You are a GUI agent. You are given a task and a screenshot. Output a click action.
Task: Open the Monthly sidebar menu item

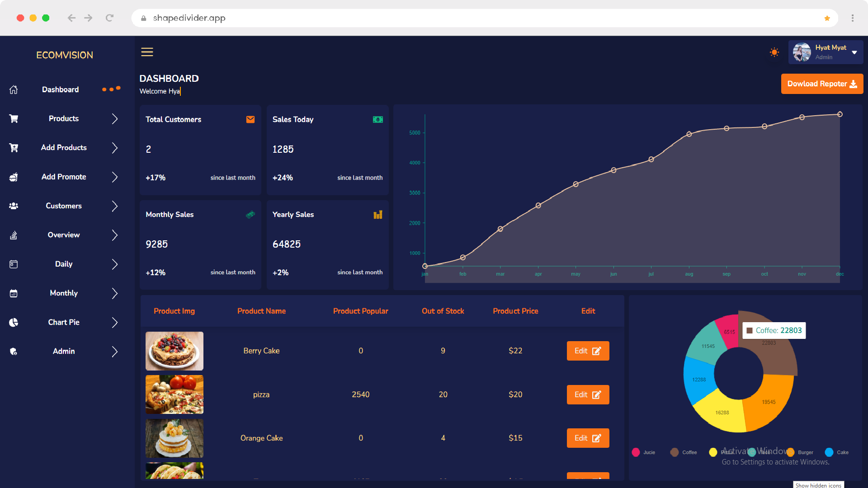click(x=64, y=293)
